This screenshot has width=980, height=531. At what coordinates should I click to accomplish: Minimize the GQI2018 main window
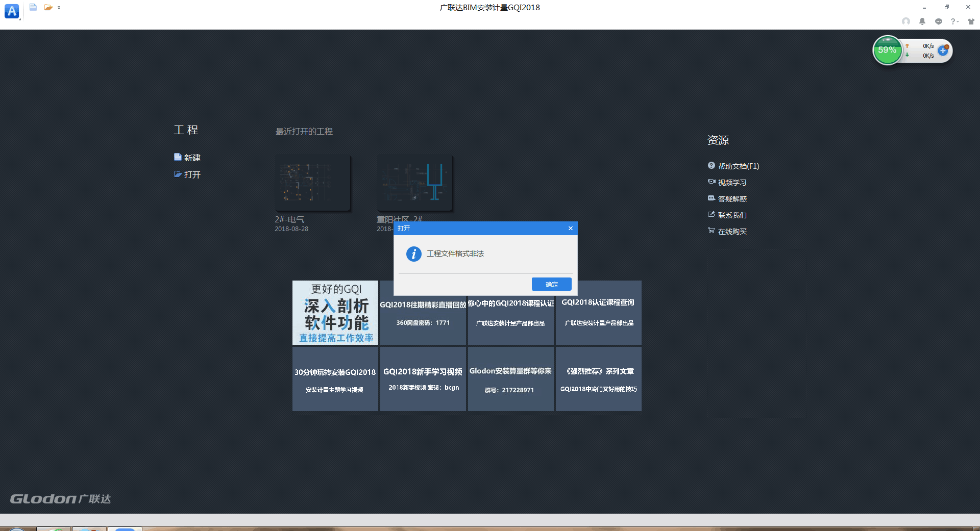[924, 8]
